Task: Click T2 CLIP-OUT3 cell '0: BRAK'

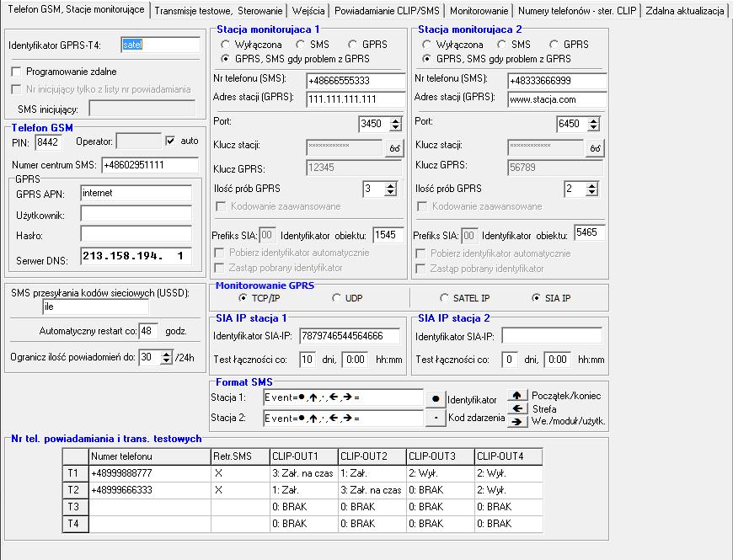Action: click(x=441, y=490)
